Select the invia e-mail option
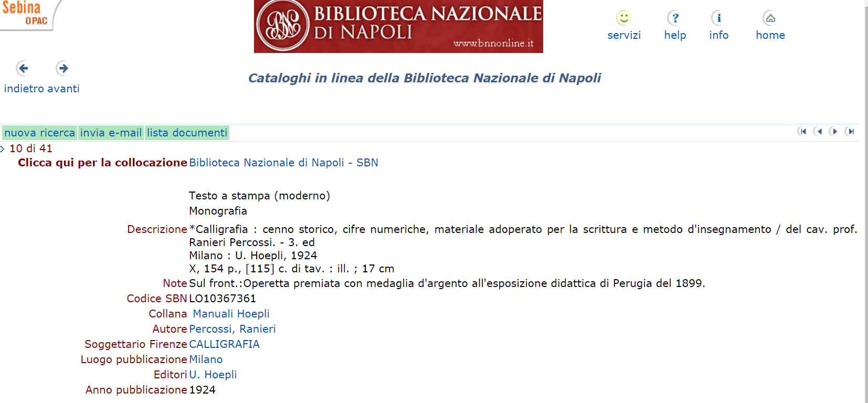Image resolution: width=868 pixels, height=403 pixels. click(111, 133)
